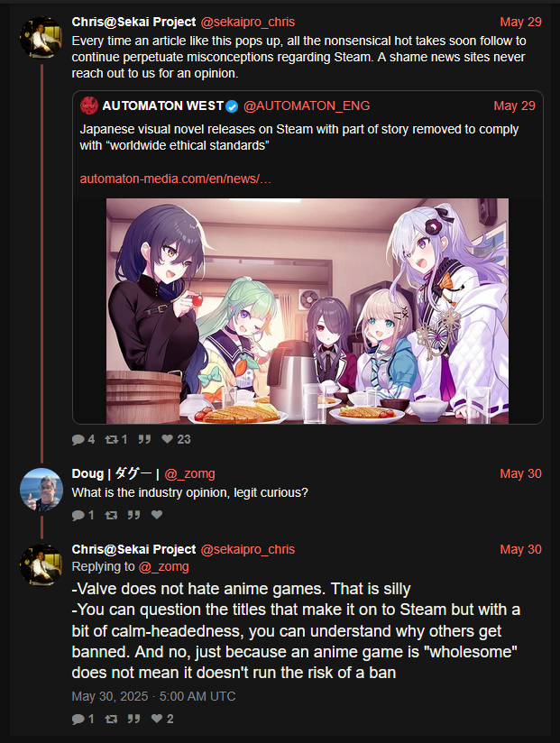The height and width of the screenshot is (743, 560).
Task: Open the automaton-media.com article link
Action: coord(175,179)
